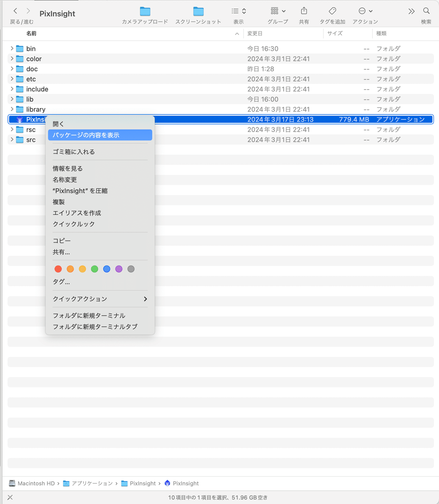439x504 pixels.
Task: Apply the purple tag color
Action: tap(119, 269)
